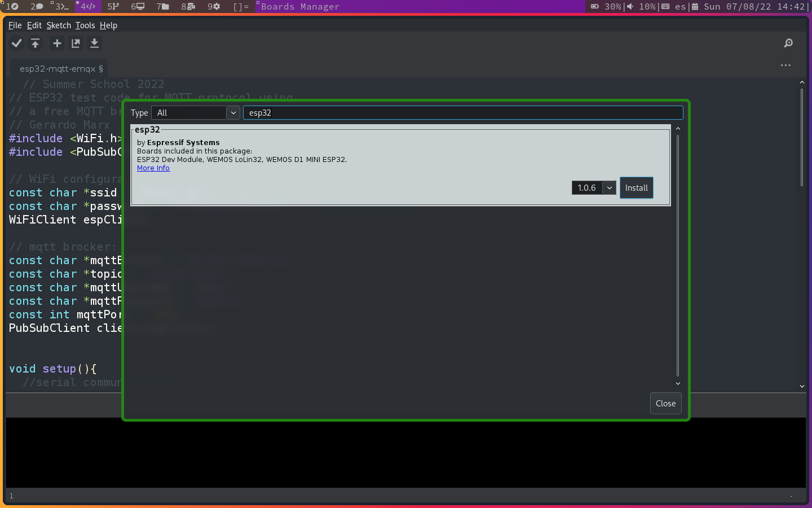
Task: Follow the More Info link
Action: point(153,168)
